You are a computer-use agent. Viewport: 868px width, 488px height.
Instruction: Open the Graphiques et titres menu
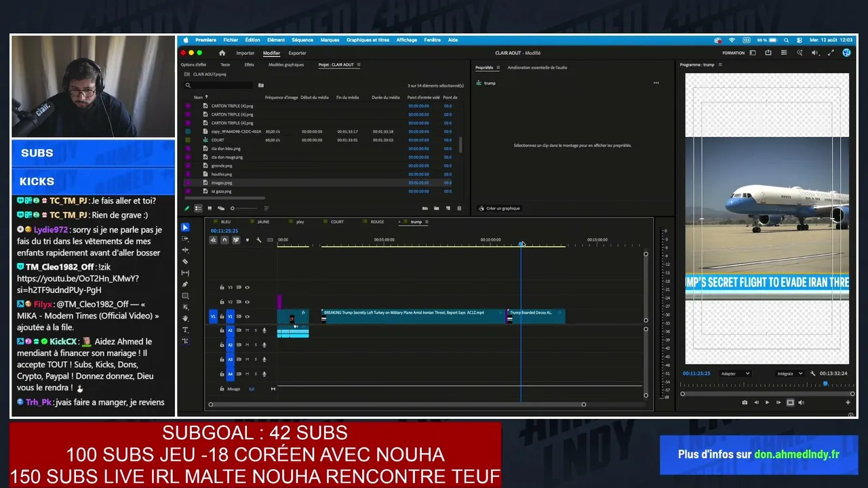[368, 40]
